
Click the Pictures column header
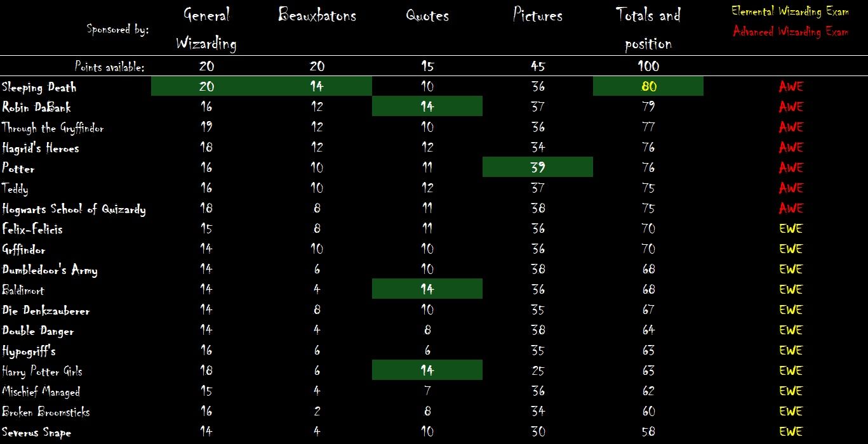[x=537, y=16]
